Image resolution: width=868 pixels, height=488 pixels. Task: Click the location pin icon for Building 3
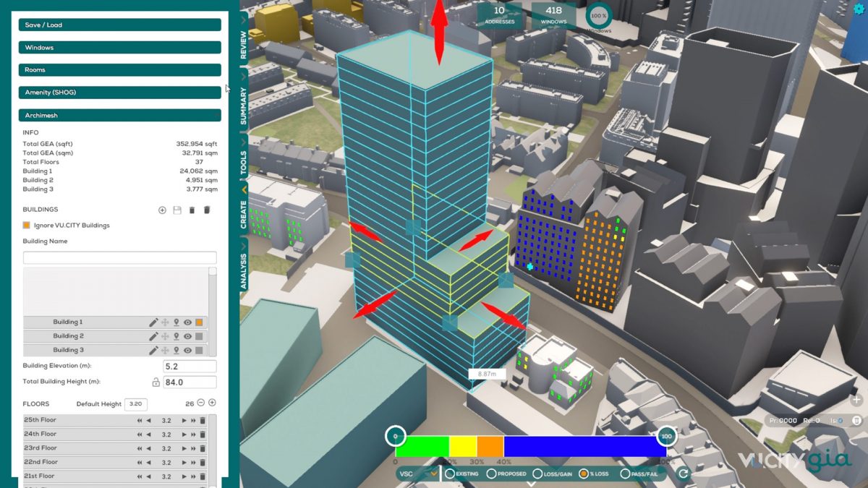click(176, 351)
